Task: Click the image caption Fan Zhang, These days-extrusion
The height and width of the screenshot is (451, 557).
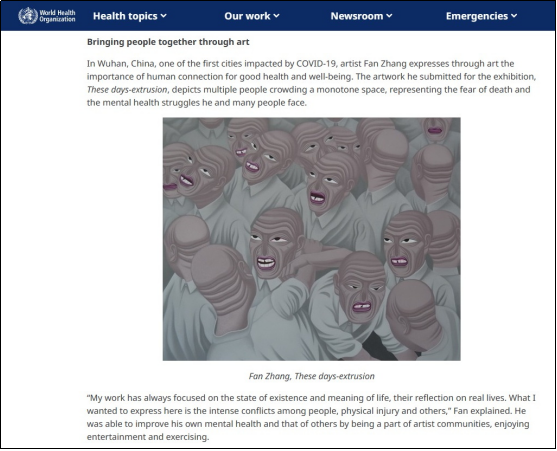Action: point(312,376)
